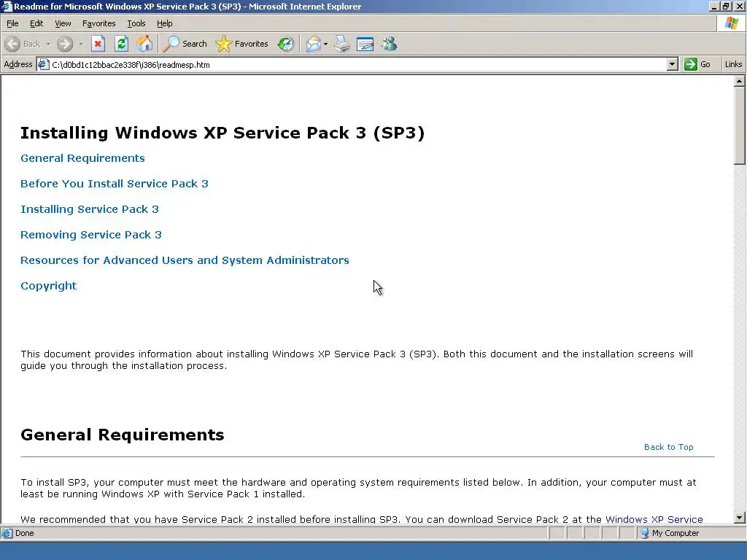
Task: Stop page loading with red X icon
Action: (98, 44)
